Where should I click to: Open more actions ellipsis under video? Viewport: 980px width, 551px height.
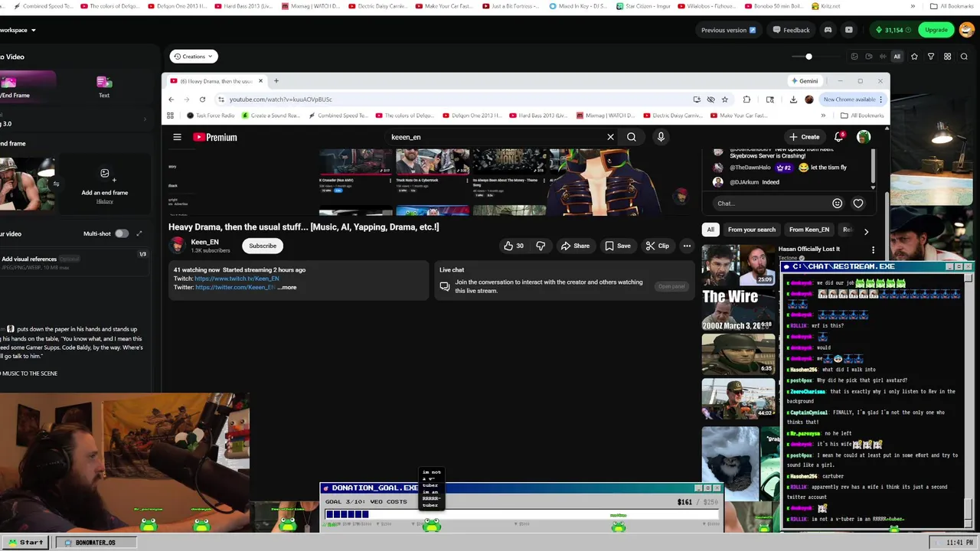tap(687, 246)
